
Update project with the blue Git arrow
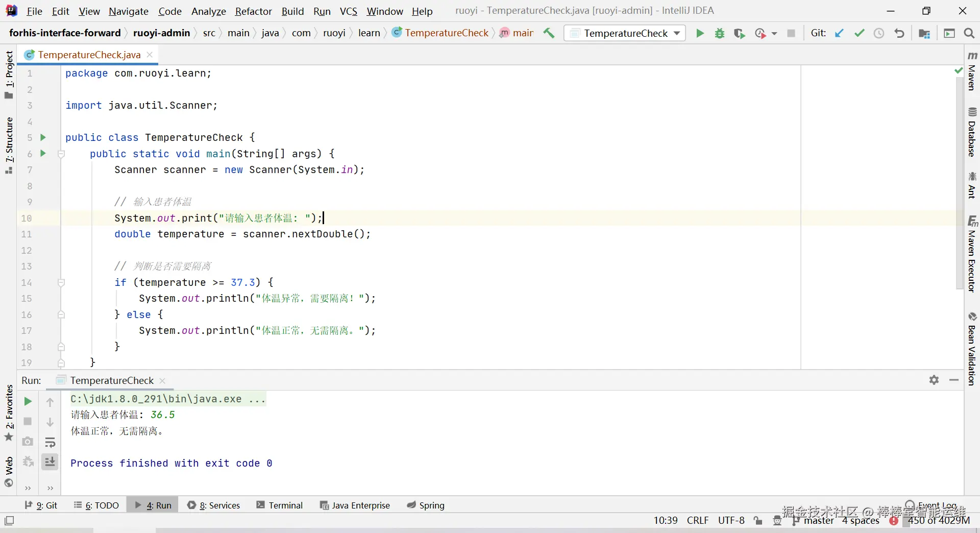pyautogui.click(x=839, y=33)
